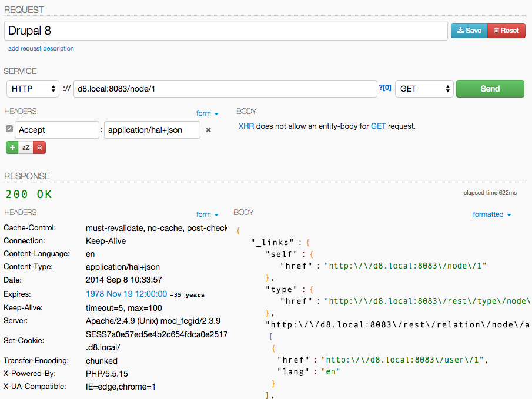Viewport: 532px width, 399px height.
Task: Click the Expires date 1978 Nov 19 12:00:00
Action: pyautogui.click(x=126, y=294)
